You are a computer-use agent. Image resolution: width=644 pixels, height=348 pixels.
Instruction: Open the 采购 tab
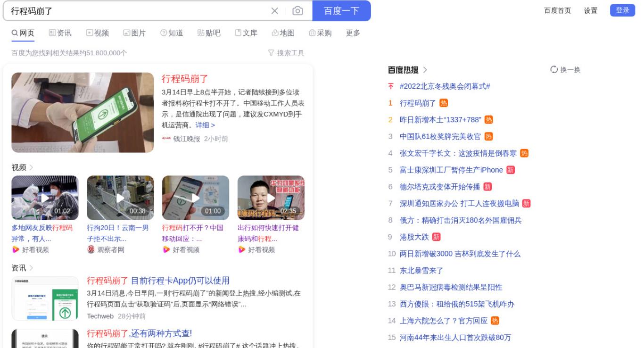[320, 33]
